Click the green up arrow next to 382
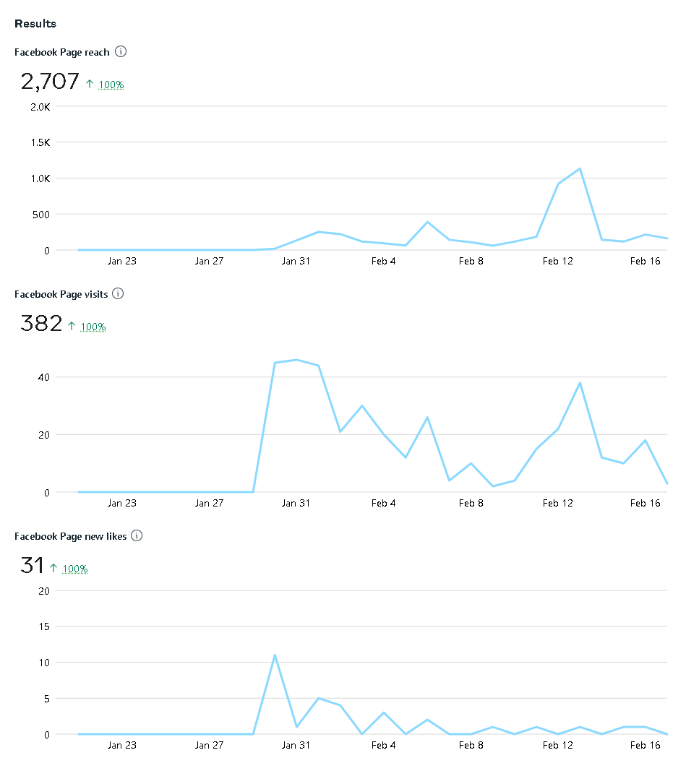Image resolution: width=699 pixels, height=784 pixels. click(72, 326)
